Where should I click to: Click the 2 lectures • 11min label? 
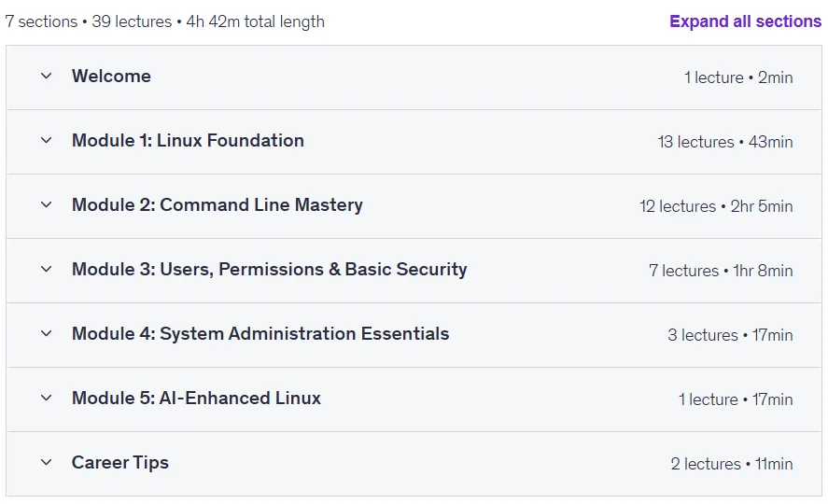pyautogui.click(x=732, y=464)
